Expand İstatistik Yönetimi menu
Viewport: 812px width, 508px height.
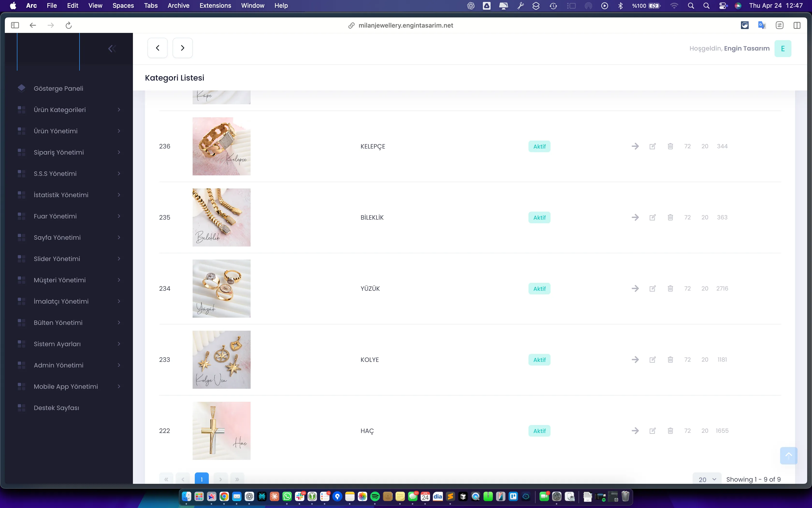coord(69,195)
